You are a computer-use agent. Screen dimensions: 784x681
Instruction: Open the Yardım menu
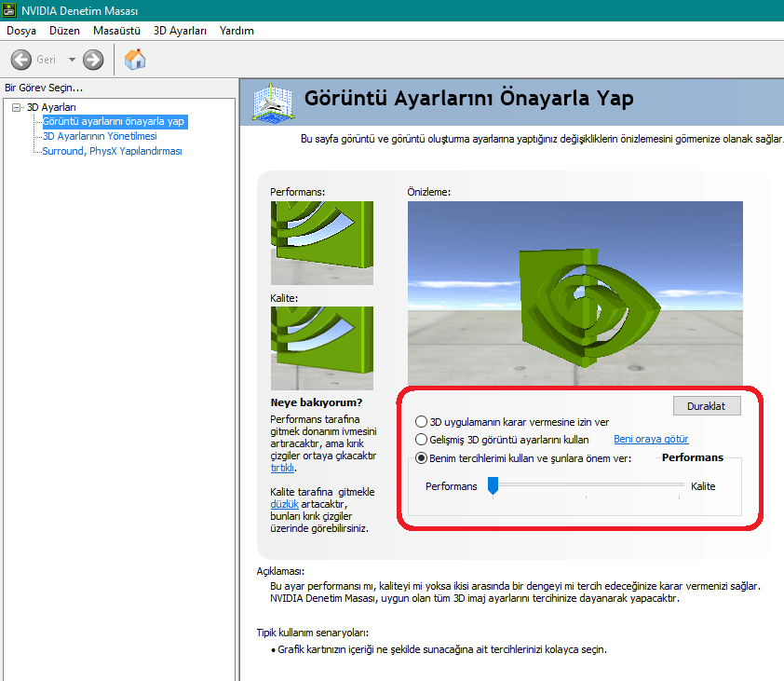[237, 31]
